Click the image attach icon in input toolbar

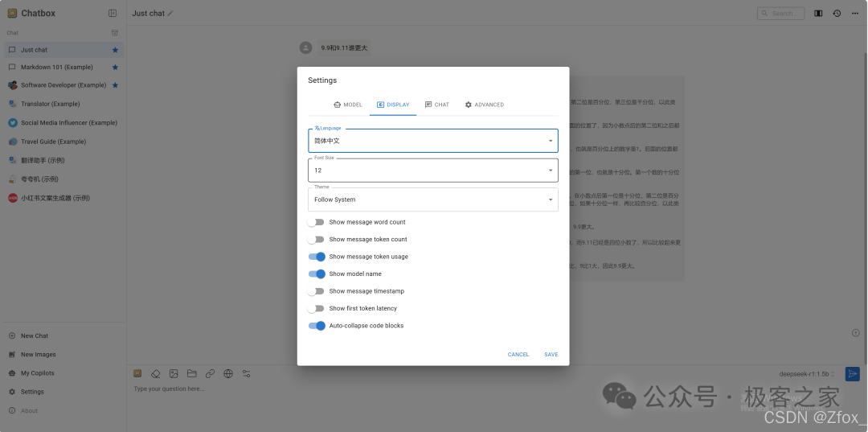tap(174, 373)
